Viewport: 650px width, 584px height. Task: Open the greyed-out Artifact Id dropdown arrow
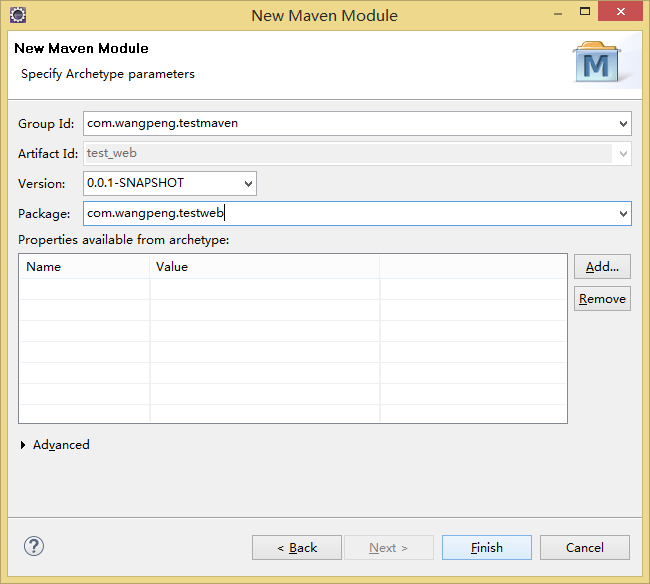pos(623,154)
